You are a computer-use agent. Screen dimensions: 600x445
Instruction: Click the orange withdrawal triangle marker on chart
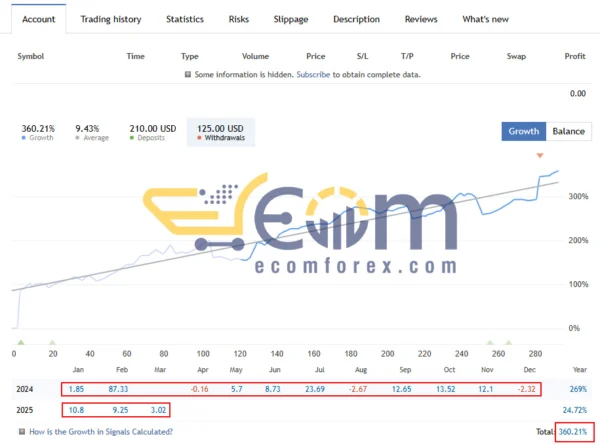tap(541, 156)
